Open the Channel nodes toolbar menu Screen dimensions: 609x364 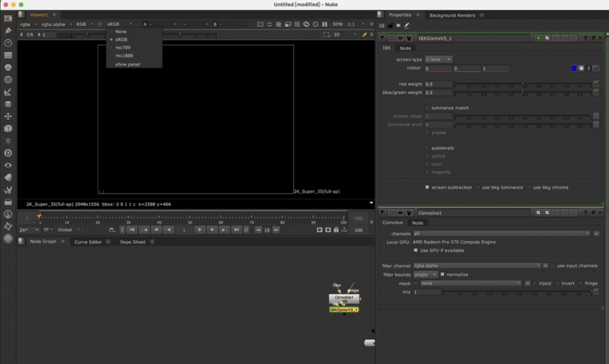click(x=8, y=55)
